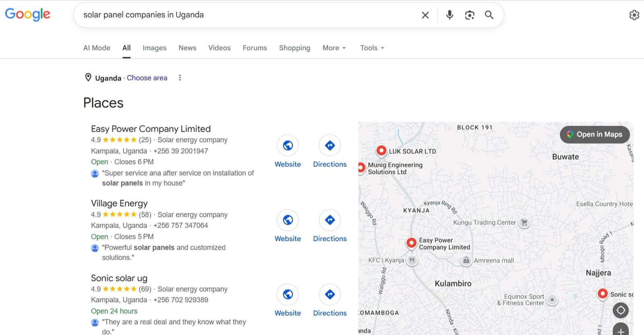This screenshot has width=644, height=335.
Task: Switch to AI Mode tab
Action: click(97, 48)
